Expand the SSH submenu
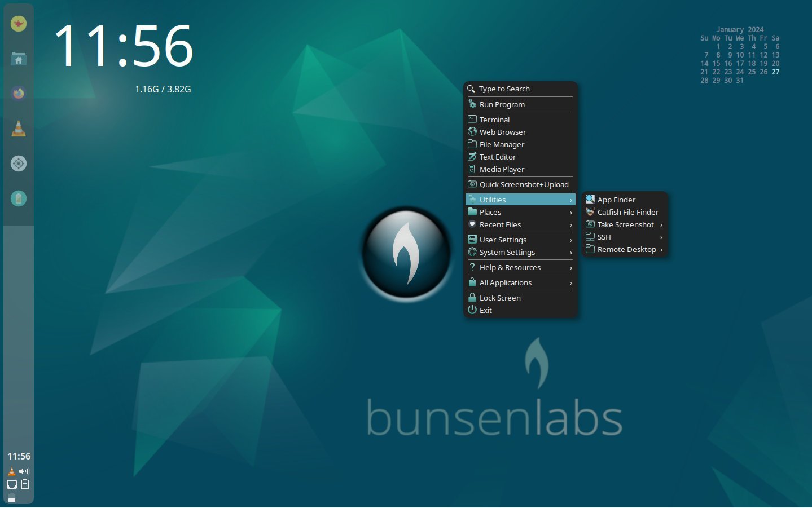Viewport: 812px width, 508px height. [x=604, y=237]
